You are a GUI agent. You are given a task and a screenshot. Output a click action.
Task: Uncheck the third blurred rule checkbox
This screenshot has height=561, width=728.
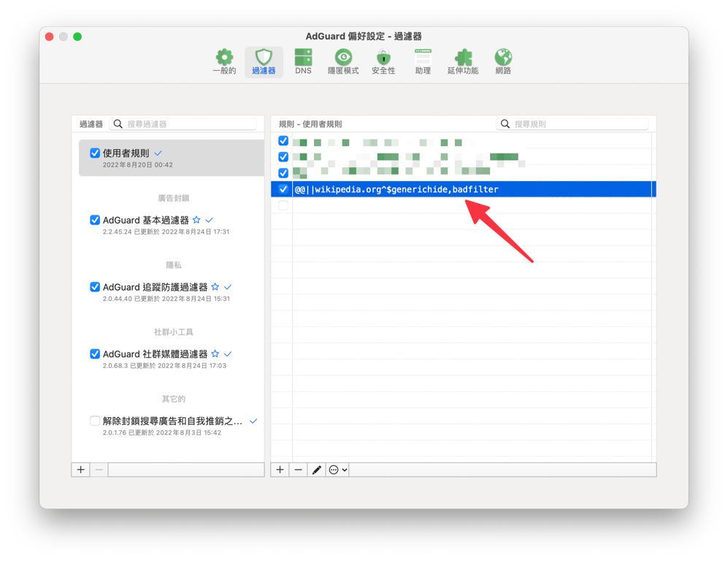(283, 173)
